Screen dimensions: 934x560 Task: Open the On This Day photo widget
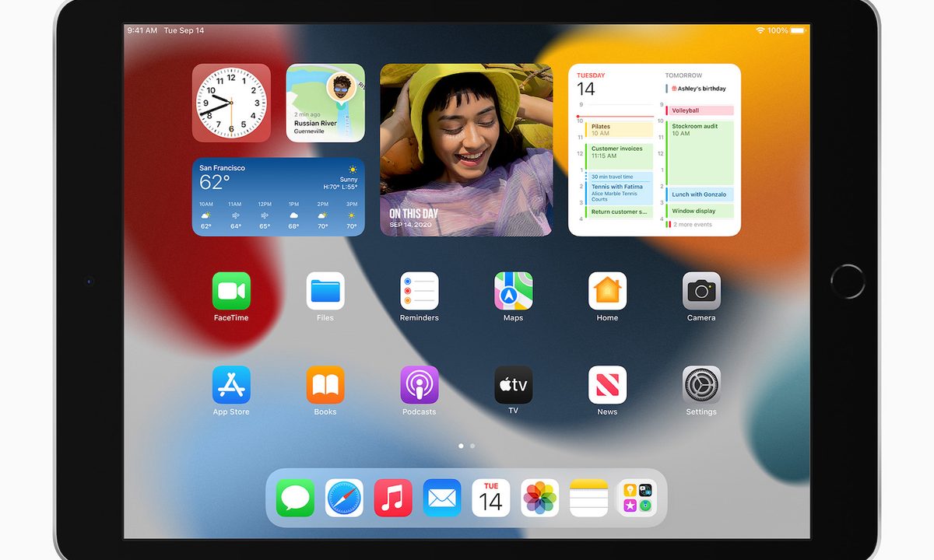tap(466, 150)
